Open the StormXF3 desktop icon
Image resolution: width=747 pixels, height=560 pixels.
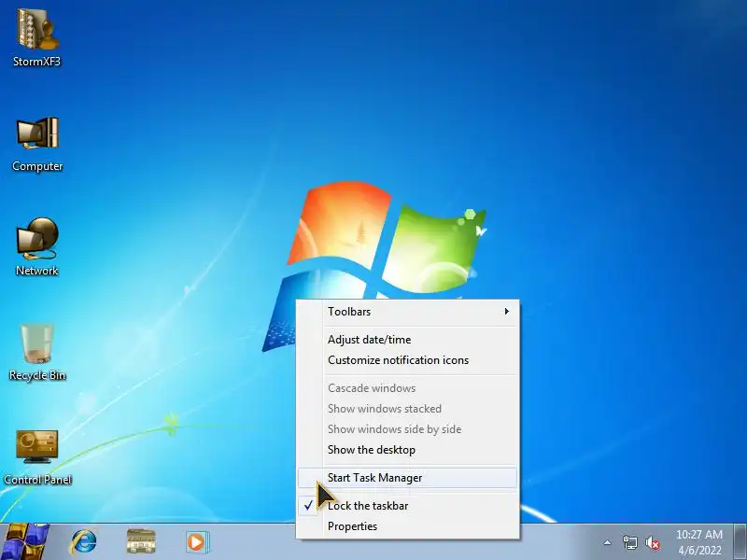[37, 38]
